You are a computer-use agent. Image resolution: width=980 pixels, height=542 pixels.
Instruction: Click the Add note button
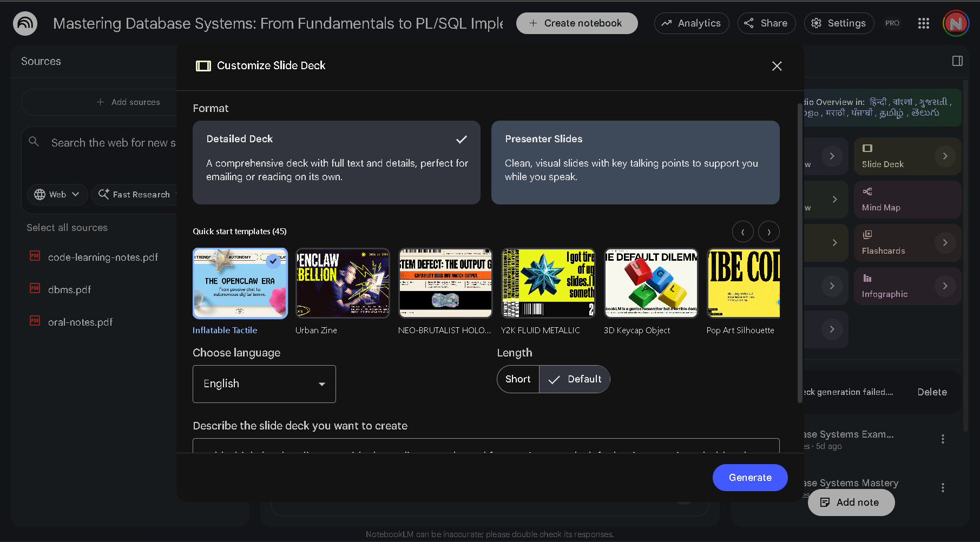[851, 503]
